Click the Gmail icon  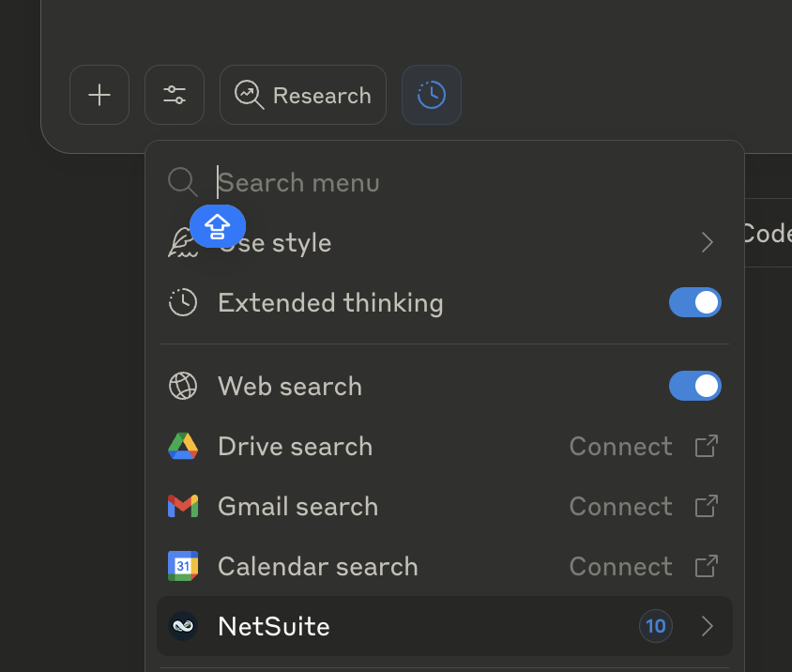click(183, 507)
